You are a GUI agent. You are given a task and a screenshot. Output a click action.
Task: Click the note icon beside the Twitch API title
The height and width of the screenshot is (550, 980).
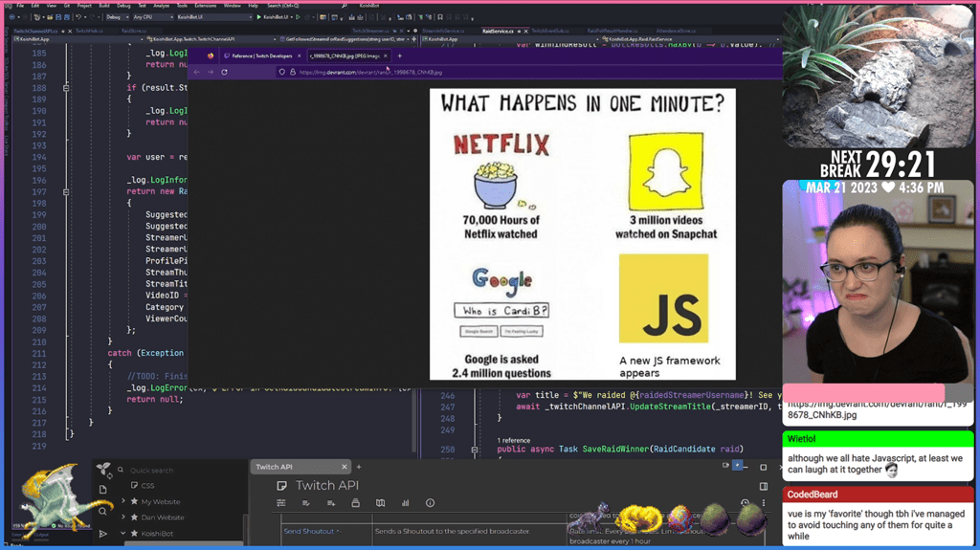click(x=282, y=486)
